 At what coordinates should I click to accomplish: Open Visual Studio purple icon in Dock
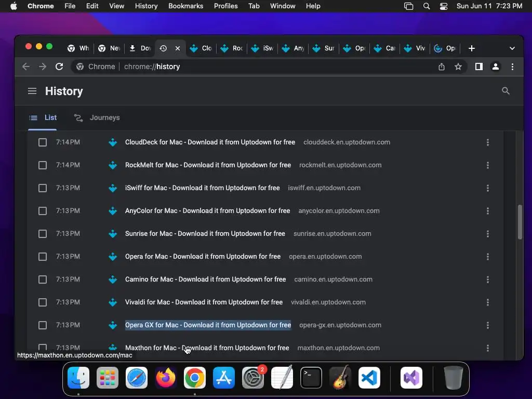(x=411, y=378)
